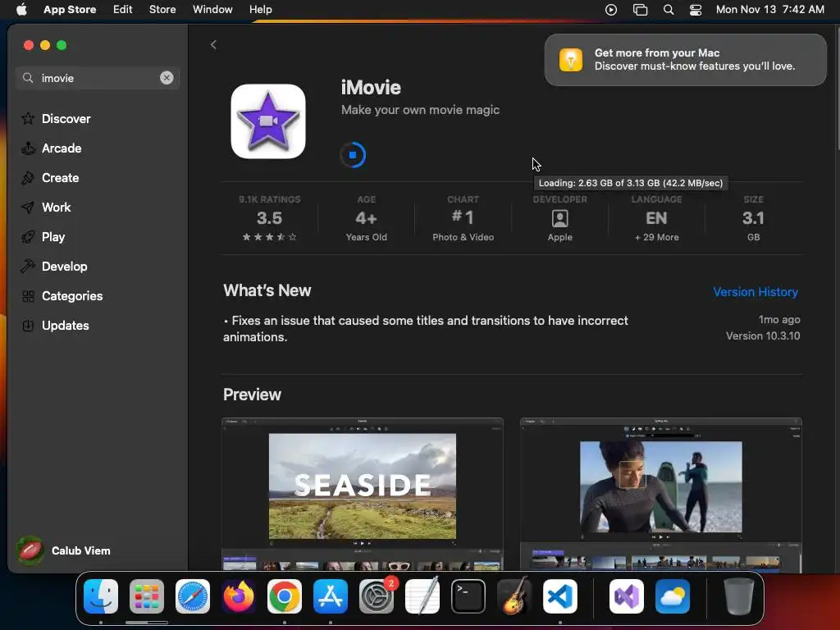Open GarageBand from the Dock

coord(514,596)
